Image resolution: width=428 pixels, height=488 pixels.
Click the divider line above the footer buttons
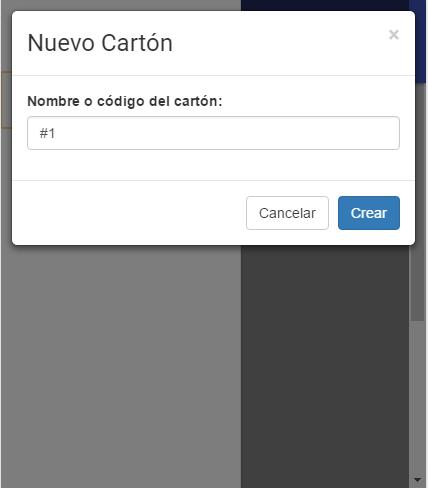pos(213,181)
